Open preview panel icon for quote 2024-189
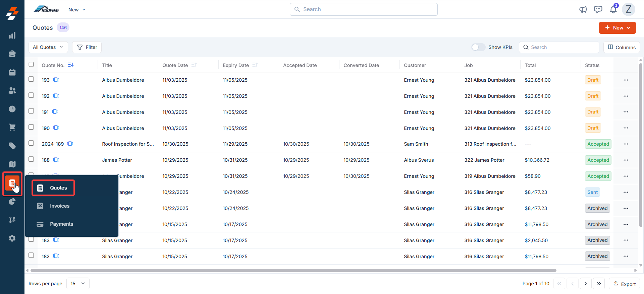Screen dimensions: 644x294 click(x=70, y=144)
